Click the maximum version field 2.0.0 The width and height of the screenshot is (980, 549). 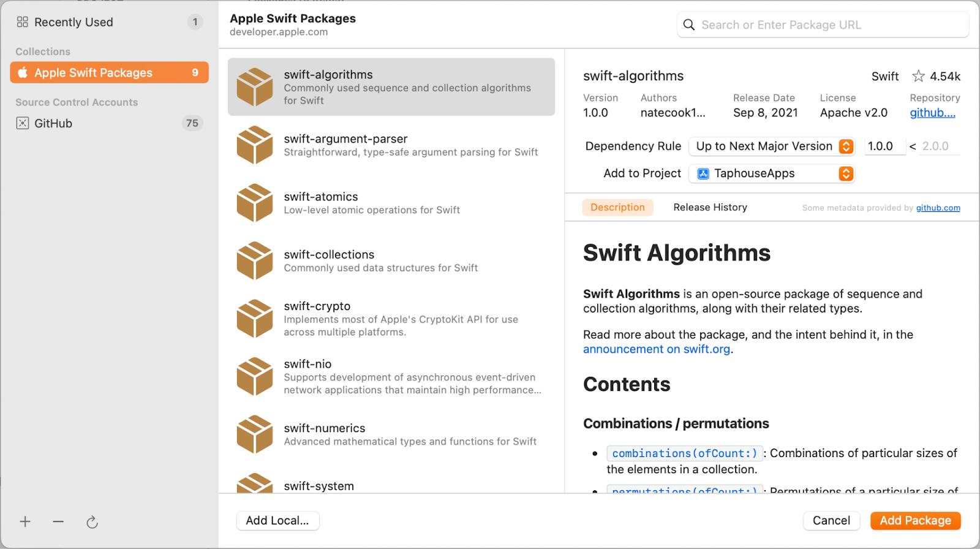click(940, 146)
